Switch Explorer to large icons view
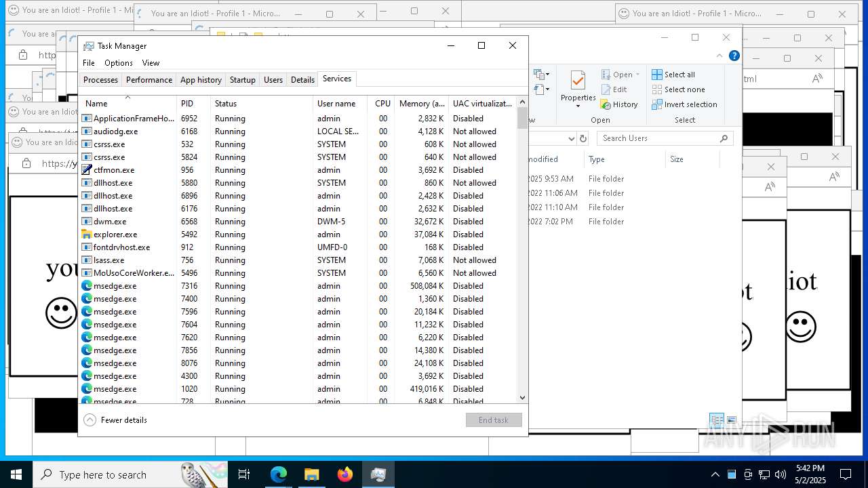 coord(732,420)
